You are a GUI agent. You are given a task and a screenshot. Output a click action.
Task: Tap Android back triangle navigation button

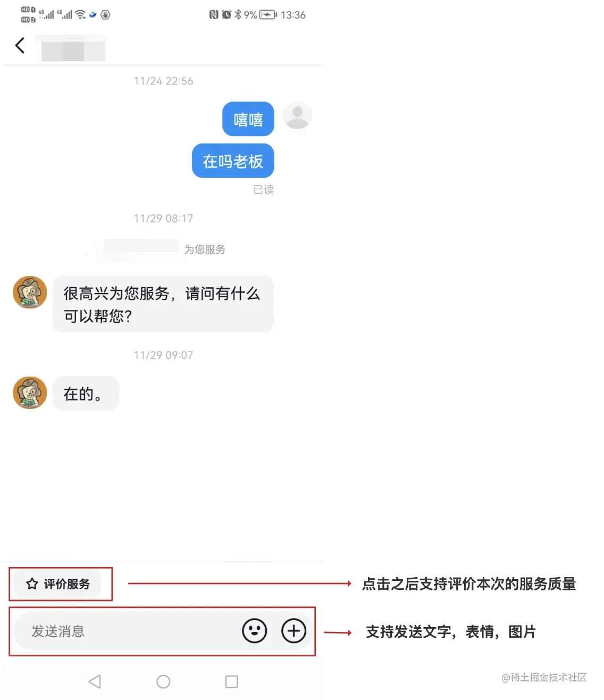click(95, 681)
